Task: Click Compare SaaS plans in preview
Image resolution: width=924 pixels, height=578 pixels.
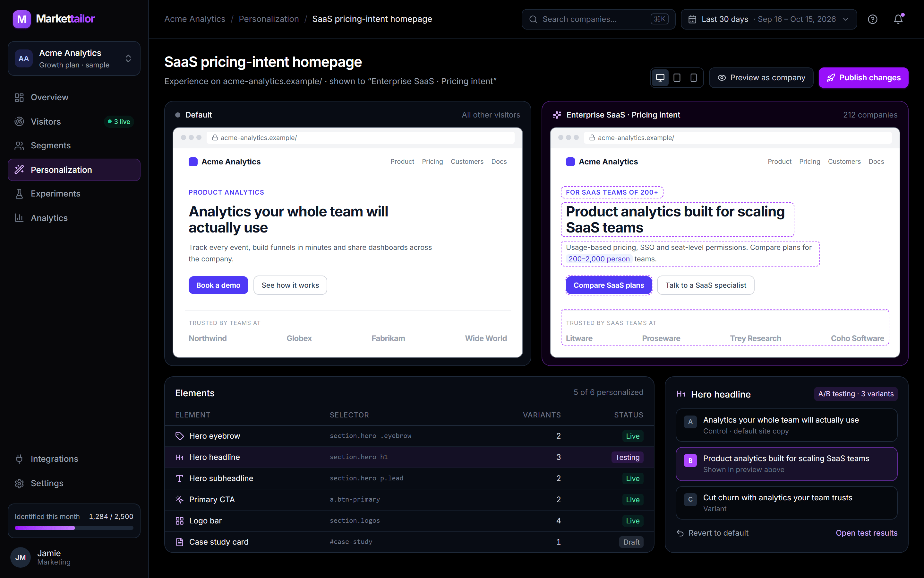Action: (x=609, y=285)
